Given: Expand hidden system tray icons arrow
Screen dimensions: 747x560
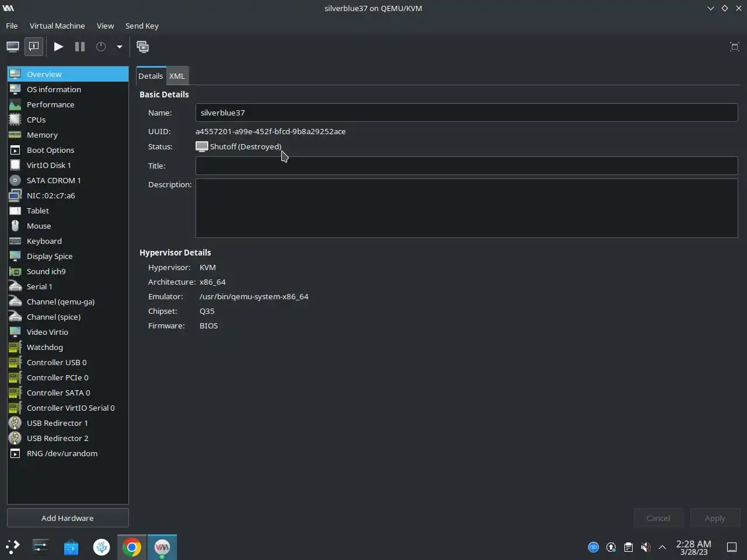Looking at the screenshot, I should click(x=662, y=547).
